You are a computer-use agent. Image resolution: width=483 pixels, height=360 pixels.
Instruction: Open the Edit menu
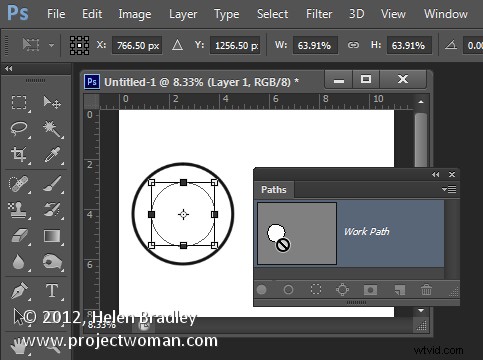coord(92,14)
